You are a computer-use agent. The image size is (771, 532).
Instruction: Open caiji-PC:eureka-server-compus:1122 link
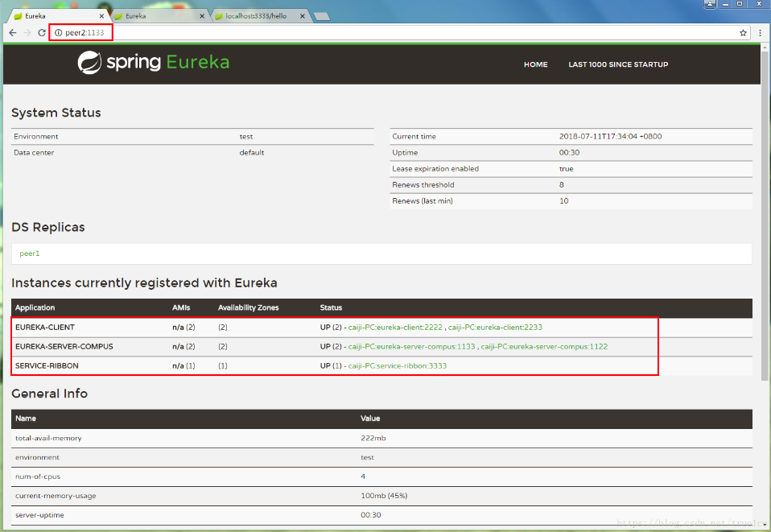coord(544,347)
